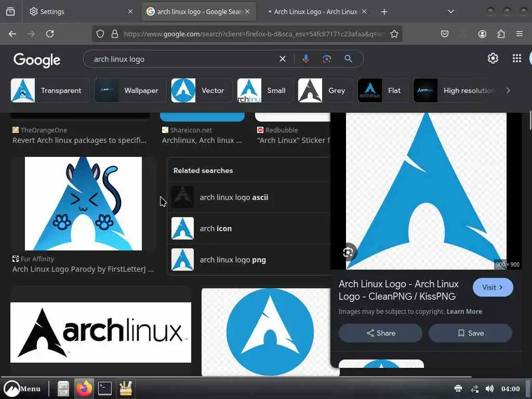
Task: Open a new browser tab
Action: click(x=384, y=12)
